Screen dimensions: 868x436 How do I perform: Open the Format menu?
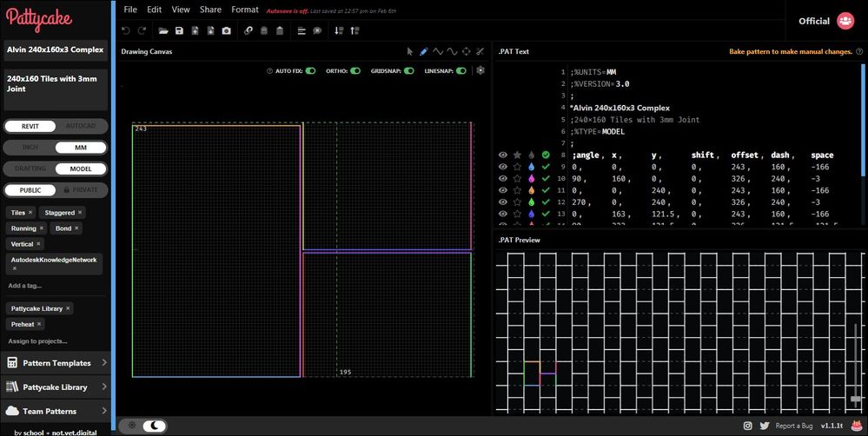pos(244,10)
